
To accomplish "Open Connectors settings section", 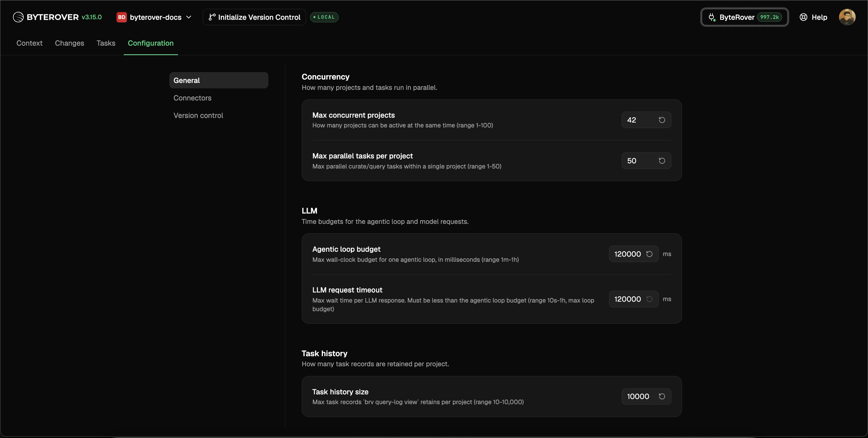I will [x=219, y=98].
